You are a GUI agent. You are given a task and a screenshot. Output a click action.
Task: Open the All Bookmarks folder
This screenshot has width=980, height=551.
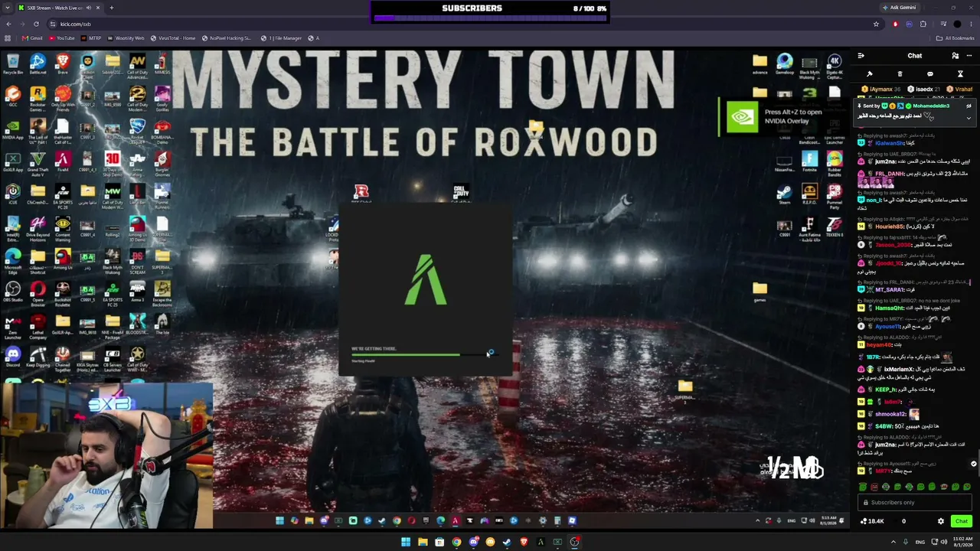pyautogui.click(x=955, y=38)
